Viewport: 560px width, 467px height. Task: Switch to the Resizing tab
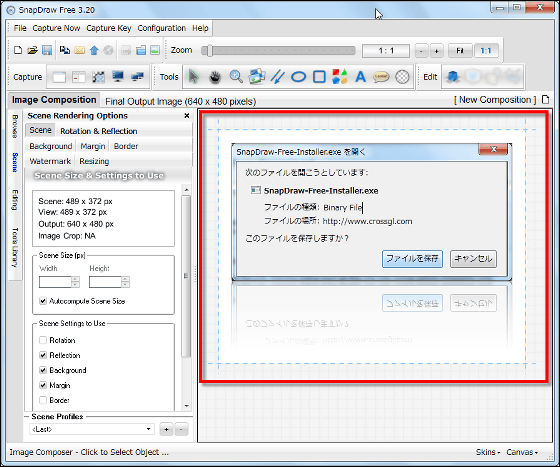click(x=94, y=161)
